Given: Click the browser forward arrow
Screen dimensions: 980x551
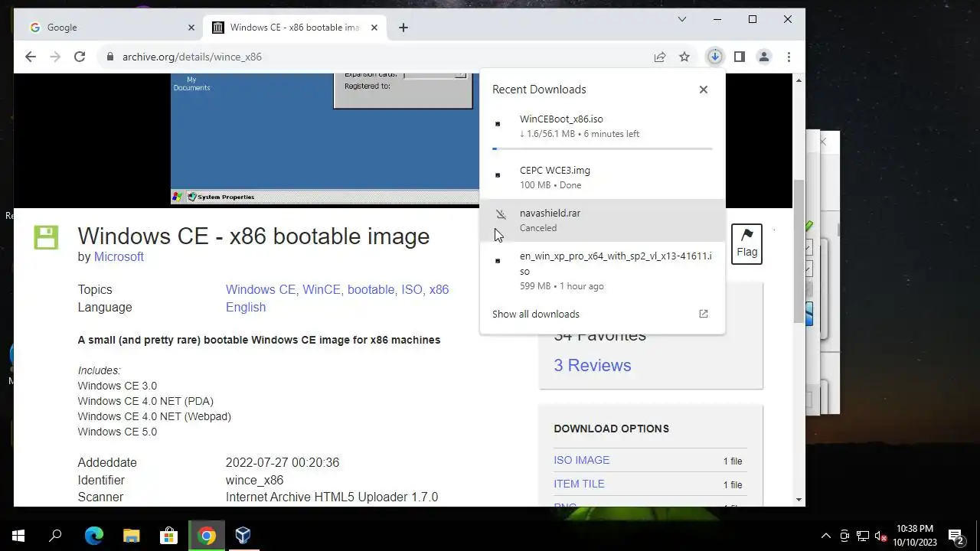Looking at the screenshot, I should tap(54, 57).
